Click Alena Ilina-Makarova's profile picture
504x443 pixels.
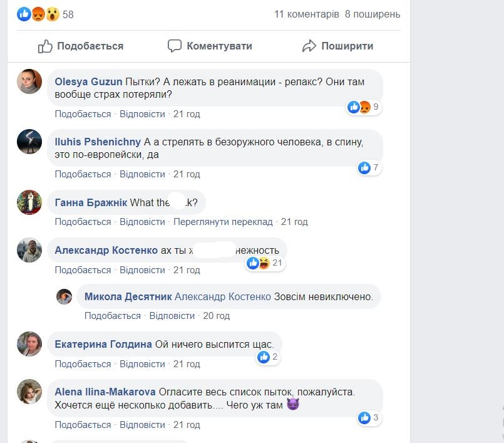click(x=29, y=392)
